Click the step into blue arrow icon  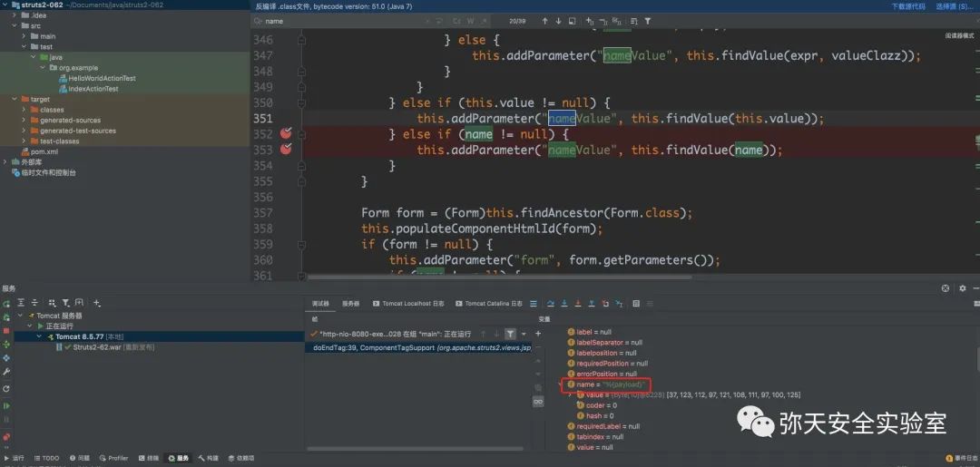[x=564, y=304]
